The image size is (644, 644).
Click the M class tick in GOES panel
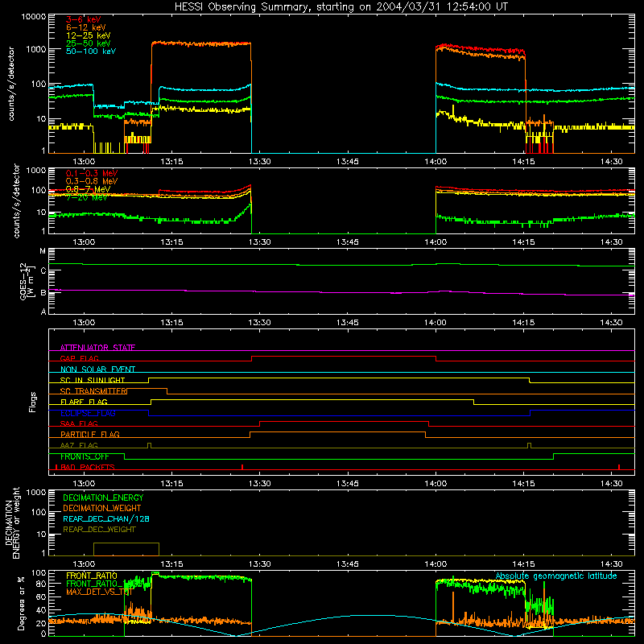click(43, 251)
